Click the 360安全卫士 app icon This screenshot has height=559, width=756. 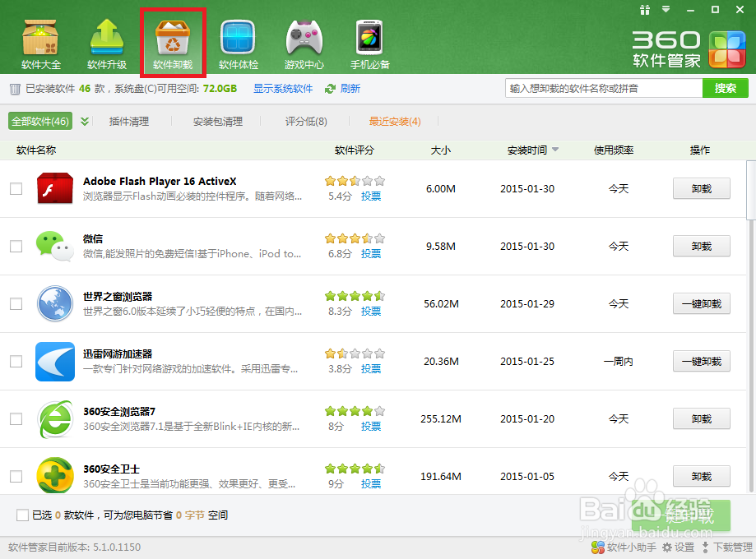[55, 476]
